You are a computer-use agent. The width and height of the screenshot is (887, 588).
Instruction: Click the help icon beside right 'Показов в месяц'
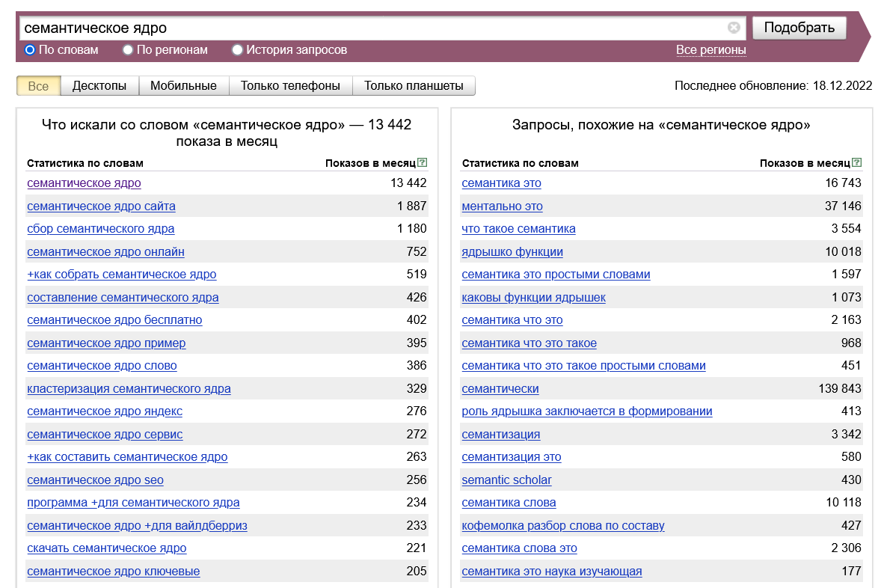point(857,162)
